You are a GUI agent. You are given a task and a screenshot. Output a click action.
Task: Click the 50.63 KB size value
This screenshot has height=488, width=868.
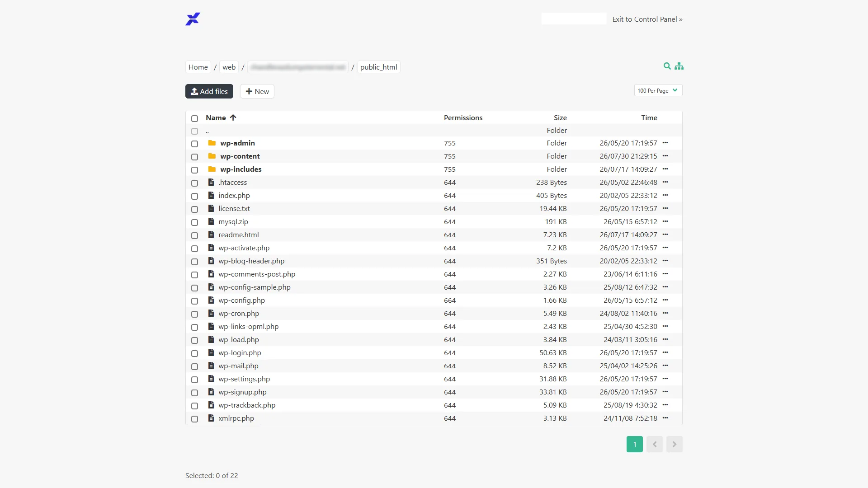click(x=553, y=352)
